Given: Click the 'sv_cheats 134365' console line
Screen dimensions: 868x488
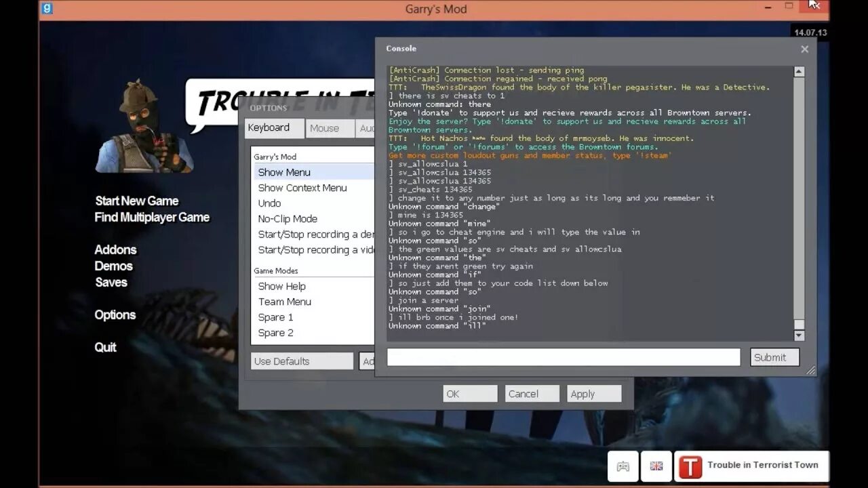Looking at the screenshot, I should [431, 190].
